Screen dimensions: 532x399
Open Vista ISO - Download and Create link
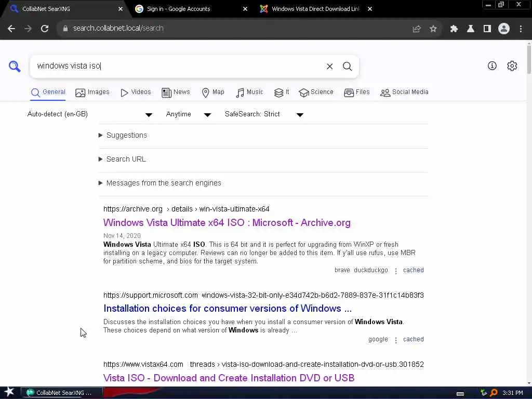tap(229, 378)
